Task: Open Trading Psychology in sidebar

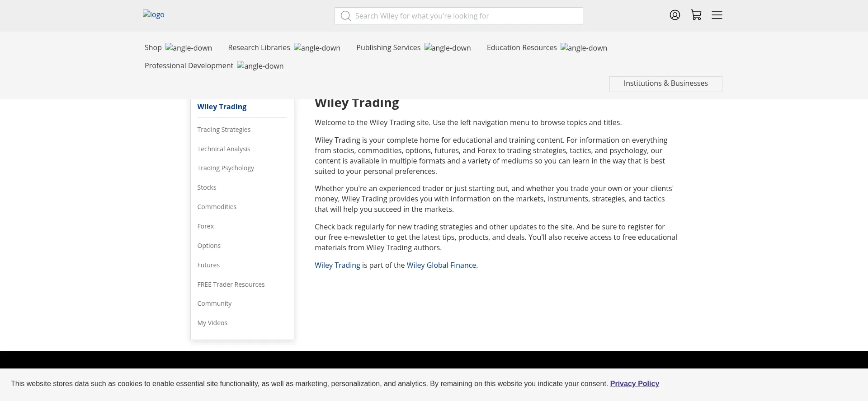Action: 226,168
